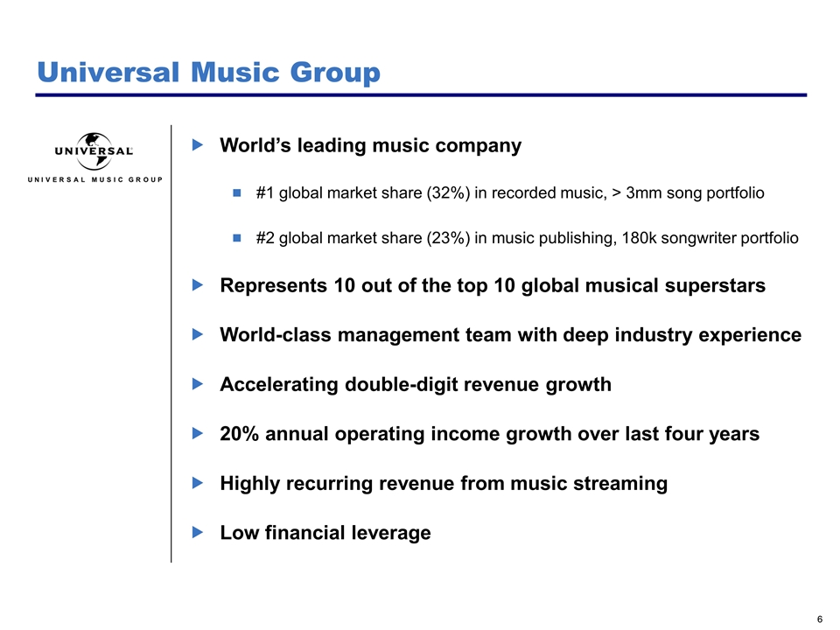
Task: Click arrow bullet beside Highly recurring revenue
Action: pos(197,483)
